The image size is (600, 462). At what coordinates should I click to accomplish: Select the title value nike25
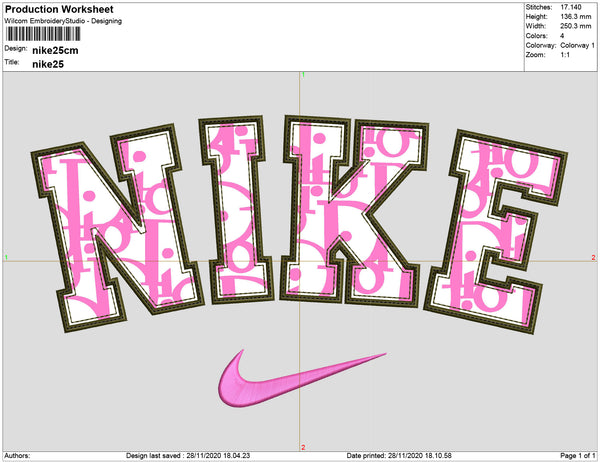tap(48, 64)
